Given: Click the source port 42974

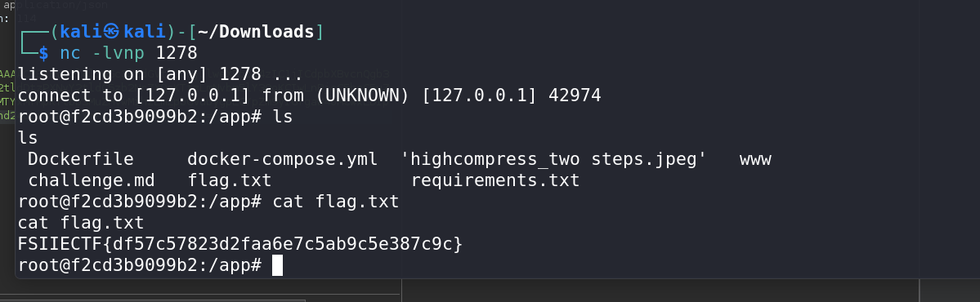Looking at the screenshot, I should point(575,95).
